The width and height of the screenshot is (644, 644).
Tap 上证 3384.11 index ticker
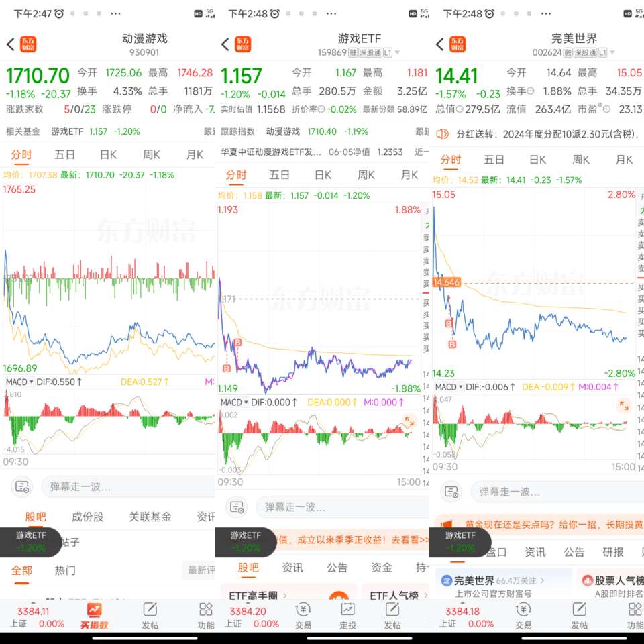point(36,617)
